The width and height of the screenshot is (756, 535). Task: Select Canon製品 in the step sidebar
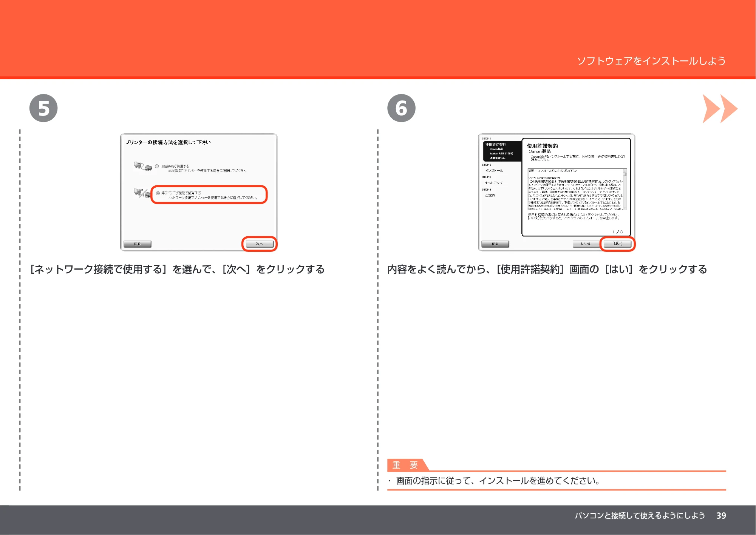(x=496, y=149)
